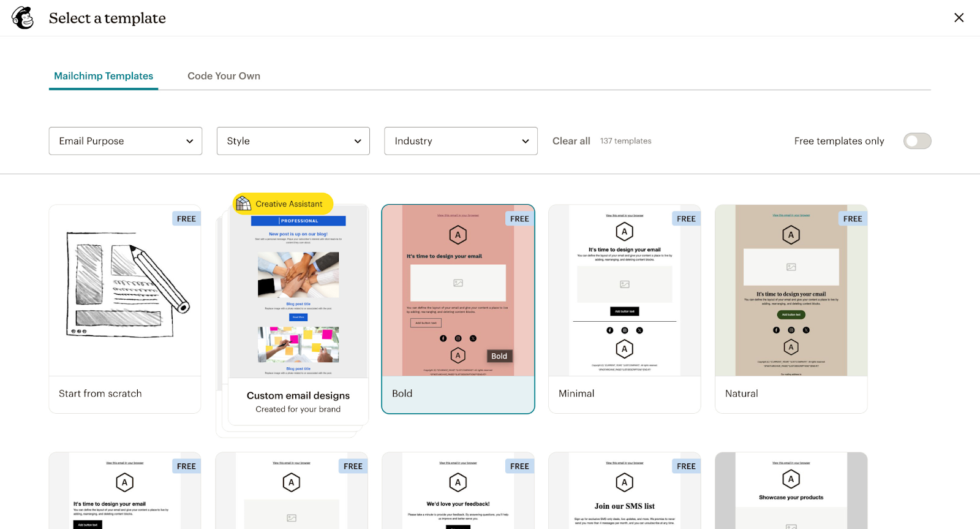
Task: Click the Natural template name label
Action: pyautogui.click(x=742, y=394)
